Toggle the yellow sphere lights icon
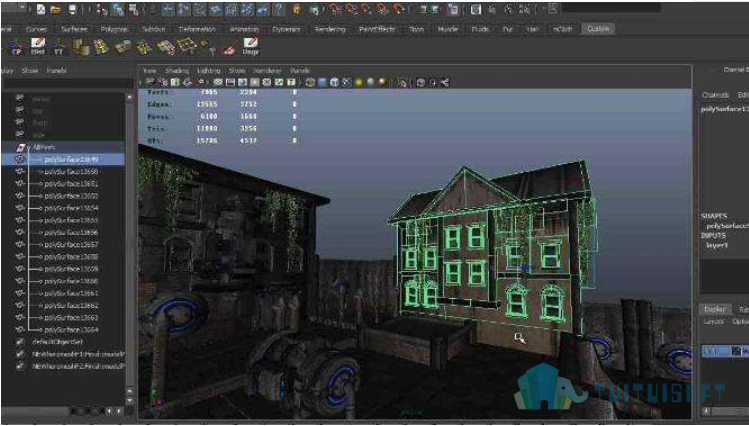The image size is (749, 426). (359, 82)
